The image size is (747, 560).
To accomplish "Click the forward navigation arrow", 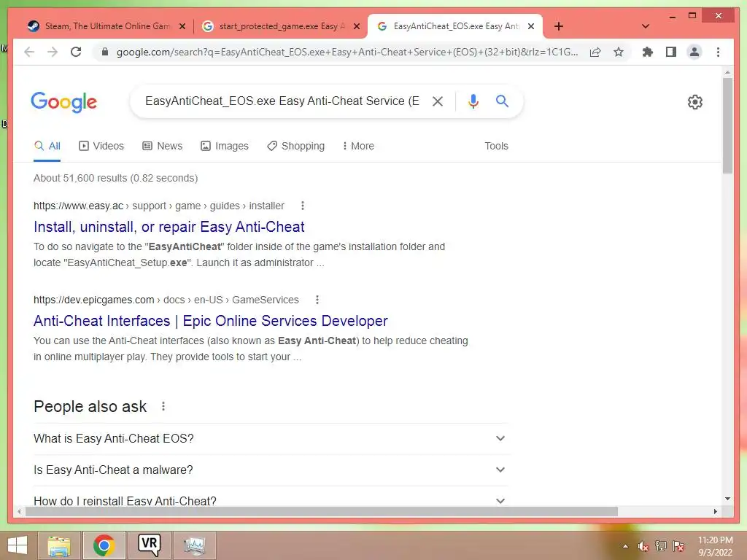I will pyautogui.click(x=53, y=52).
